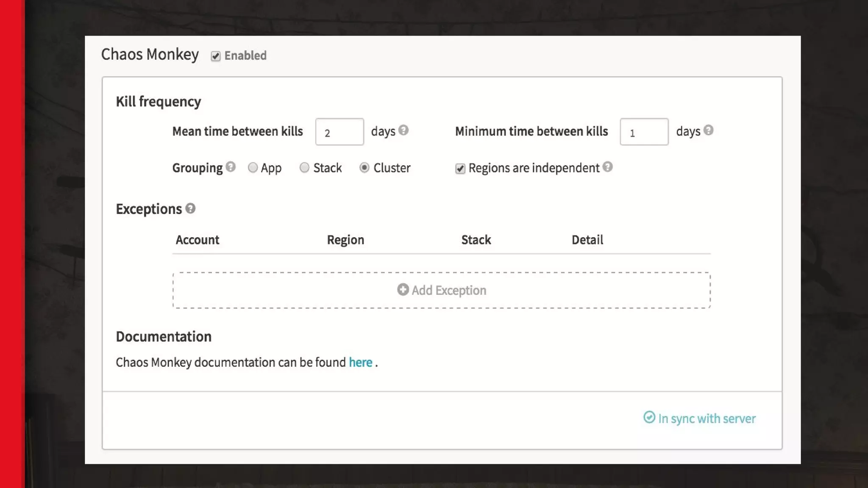Open the Grouping help tooltip icon
The height and width of the screenshot is (488, 868).
[231, 166]
